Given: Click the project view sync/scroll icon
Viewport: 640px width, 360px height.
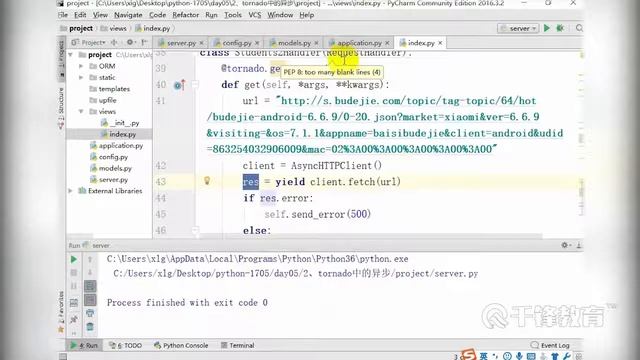Looking at the screenshot, I should coord(114,42).
